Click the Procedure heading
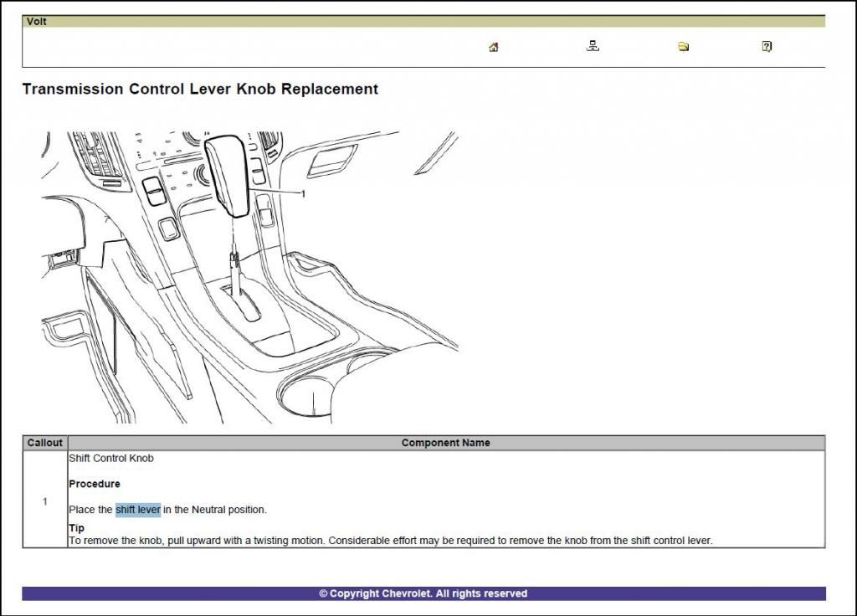857x616 pixels. click(94, 484)
